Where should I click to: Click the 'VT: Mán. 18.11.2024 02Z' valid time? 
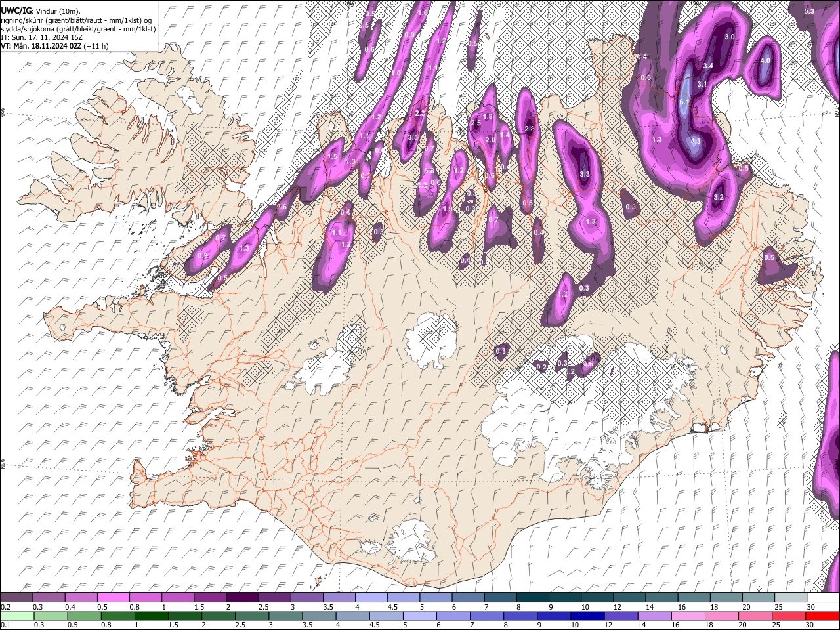click(x=41, y=46)
